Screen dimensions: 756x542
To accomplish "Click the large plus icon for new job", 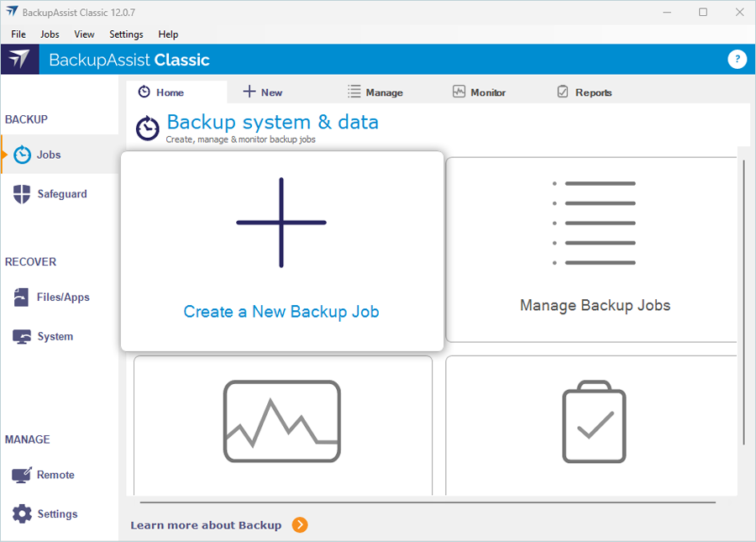I will coord(281,223).
